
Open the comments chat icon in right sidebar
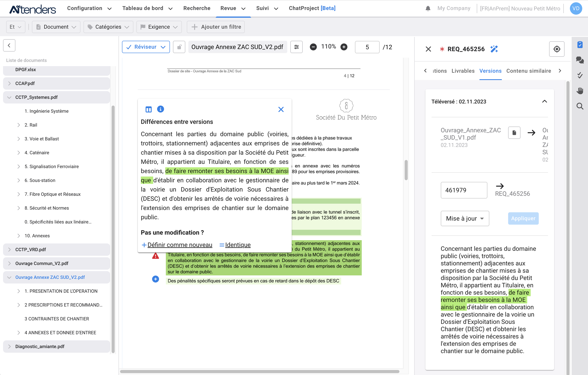(580, 60)
